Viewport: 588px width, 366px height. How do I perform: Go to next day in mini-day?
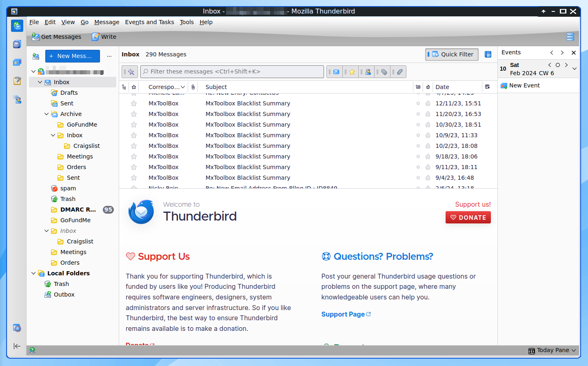click(566, 65)
